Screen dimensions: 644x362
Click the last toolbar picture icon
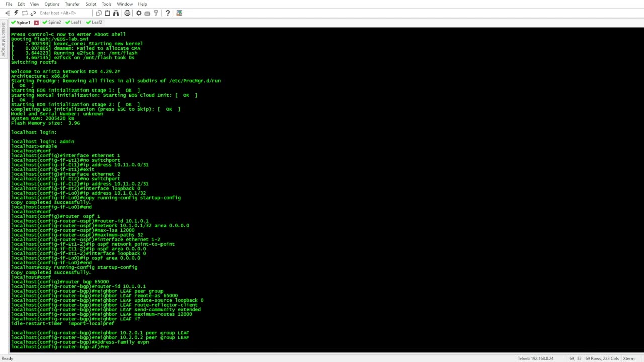(179, 13)
